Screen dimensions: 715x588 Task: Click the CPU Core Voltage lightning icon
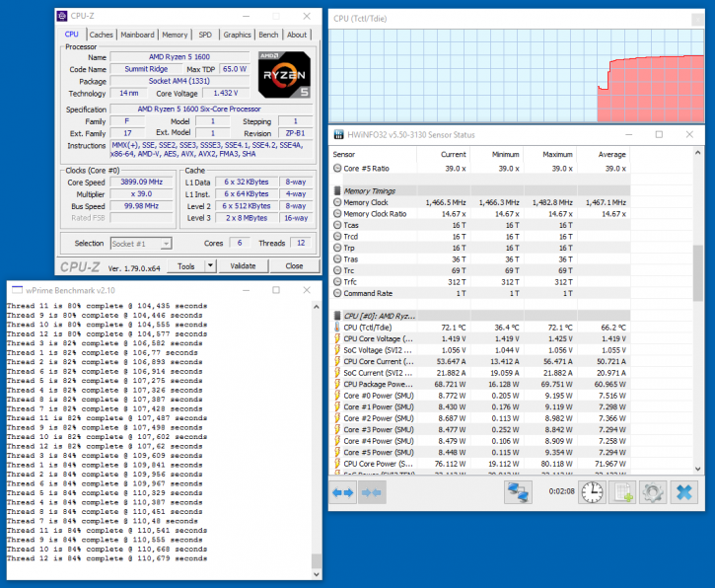click(x=337, y=339)
